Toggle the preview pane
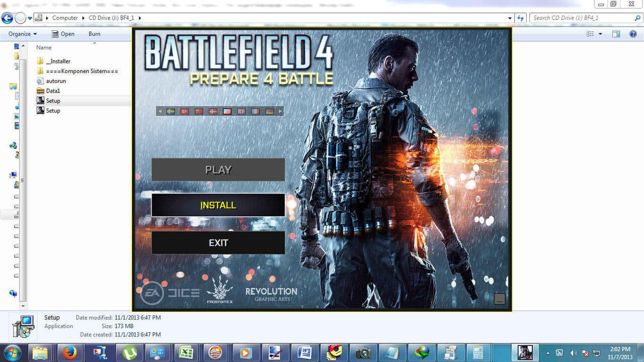Image resolution: width=644 pixels, height=362 pixels. [x=616, y=34]
